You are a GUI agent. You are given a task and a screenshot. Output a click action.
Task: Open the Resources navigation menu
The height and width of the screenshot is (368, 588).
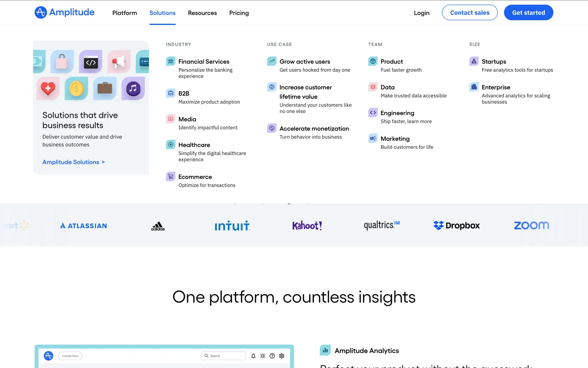(202, 13)
